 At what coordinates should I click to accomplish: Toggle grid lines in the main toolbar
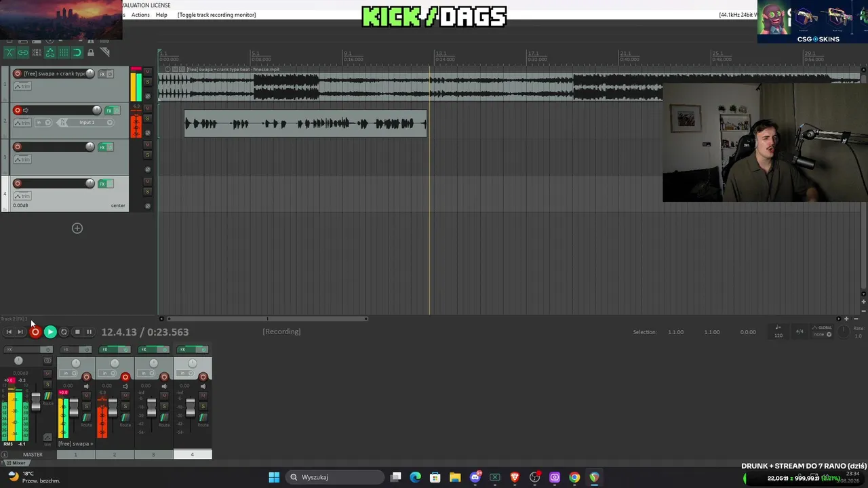(64, 53)
